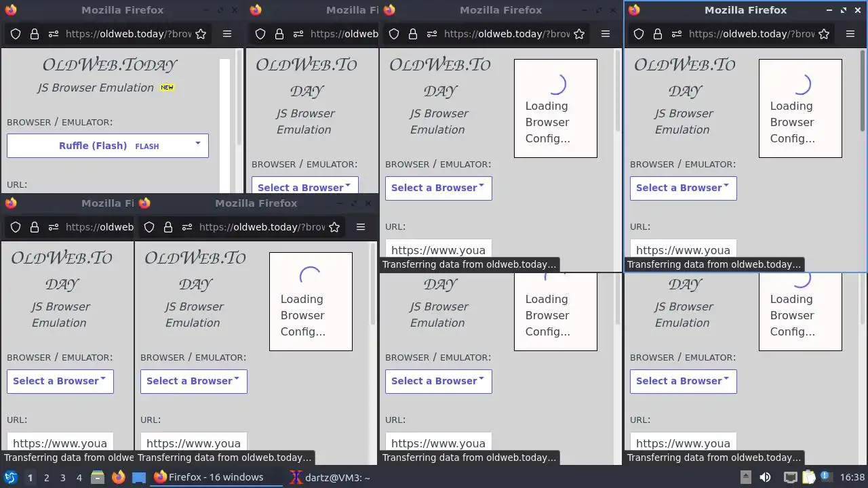868x488 pixels.
Task: Click the address bar URL in the active top-right window
Action: click(751, 34)
